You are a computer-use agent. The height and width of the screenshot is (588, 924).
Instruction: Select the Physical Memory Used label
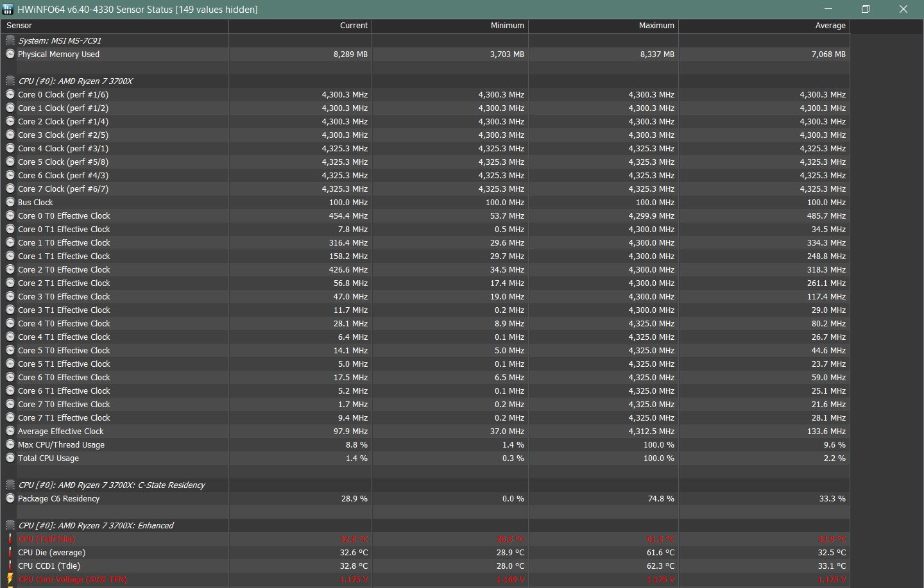click(58, 54)
